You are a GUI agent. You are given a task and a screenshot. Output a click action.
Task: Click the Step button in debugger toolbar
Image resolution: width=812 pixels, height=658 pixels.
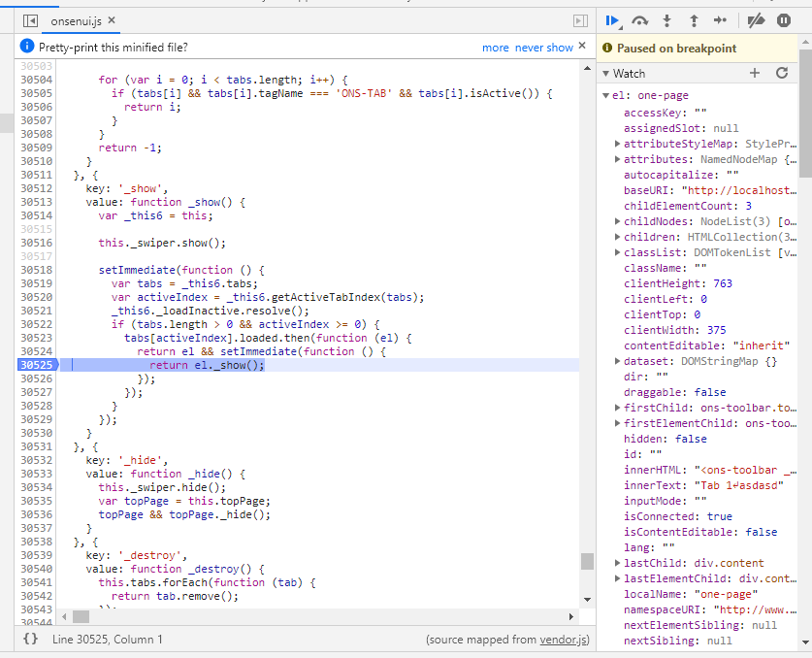coord(721,20)
